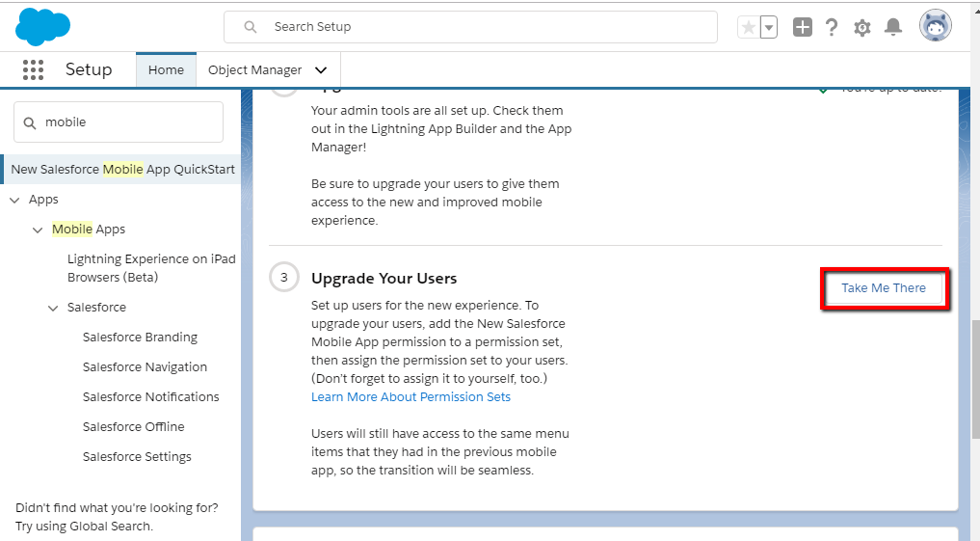This screenshot has height=541, width=980.
Task: Open the Help question mark icon
Action: tap(832, 28)
